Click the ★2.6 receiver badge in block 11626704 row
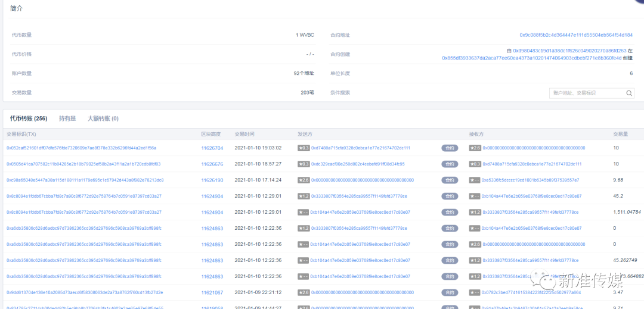 click(475, 148)
